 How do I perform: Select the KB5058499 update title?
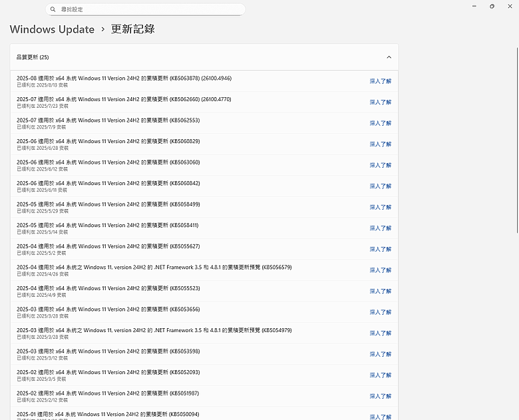(x=108, y=204)
